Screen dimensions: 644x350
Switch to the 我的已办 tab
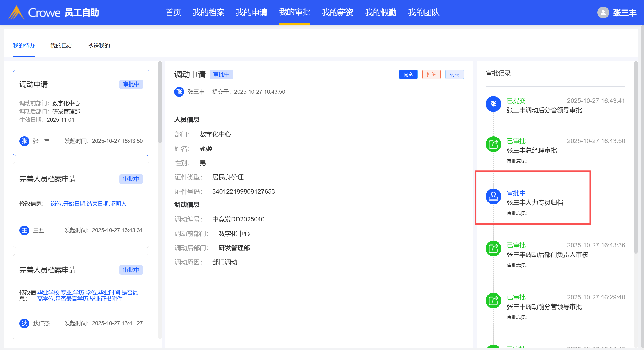61,45
